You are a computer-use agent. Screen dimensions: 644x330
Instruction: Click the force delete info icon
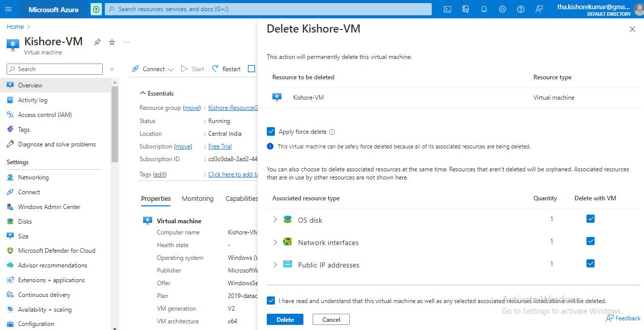coord(332,132)
